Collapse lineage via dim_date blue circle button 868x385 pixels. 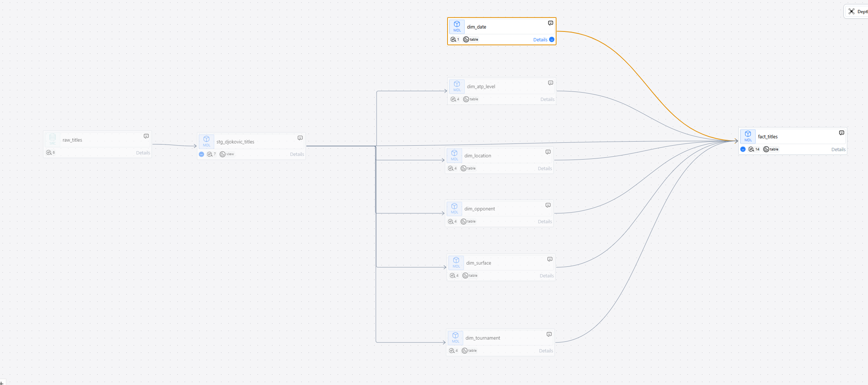point(552,40)
